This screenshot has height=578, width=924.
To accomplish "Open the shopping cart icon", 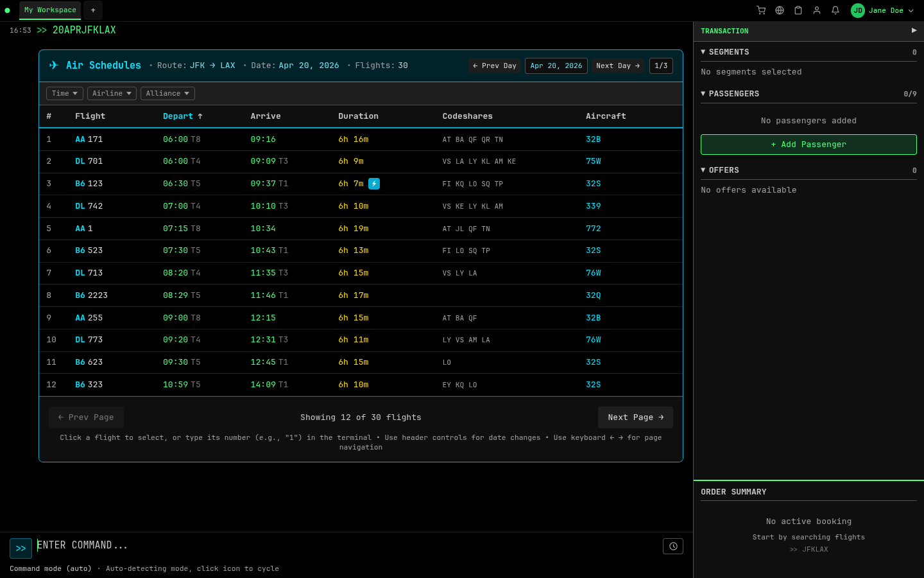I will [x=761, y=10].
